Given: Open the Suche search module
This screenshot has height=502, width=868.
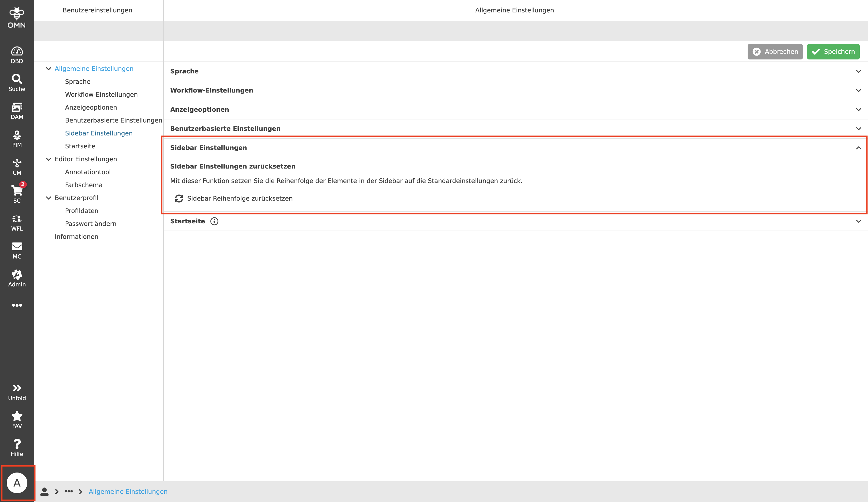Looking at the screenshot, I should coord(17,83).
